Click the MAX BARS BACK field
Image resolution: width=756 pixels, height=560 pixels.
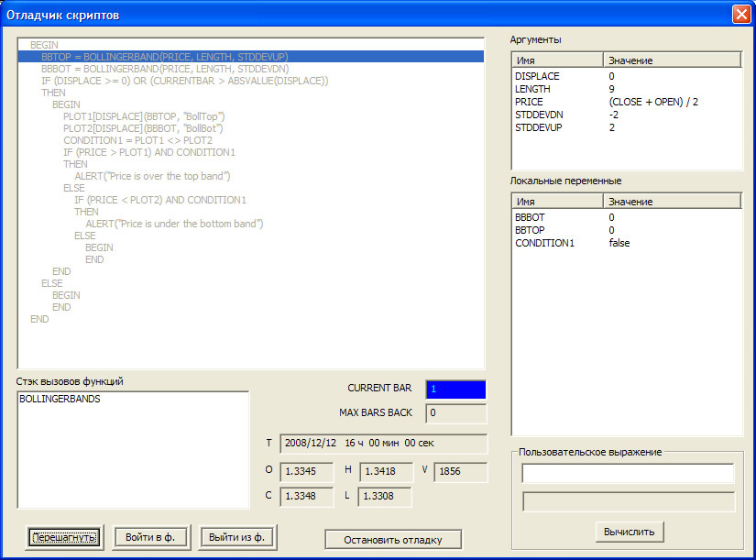click(x=455, y=413)
